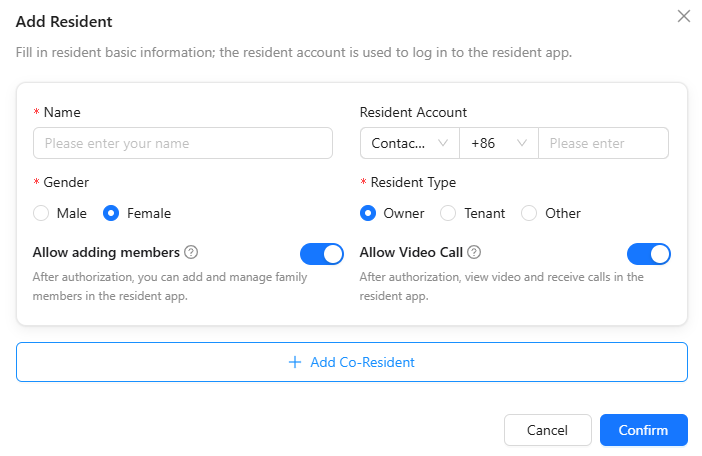Click the 'add and manage family members' hint text
Screen dimensions: 702x456
(x=170, y=286)
